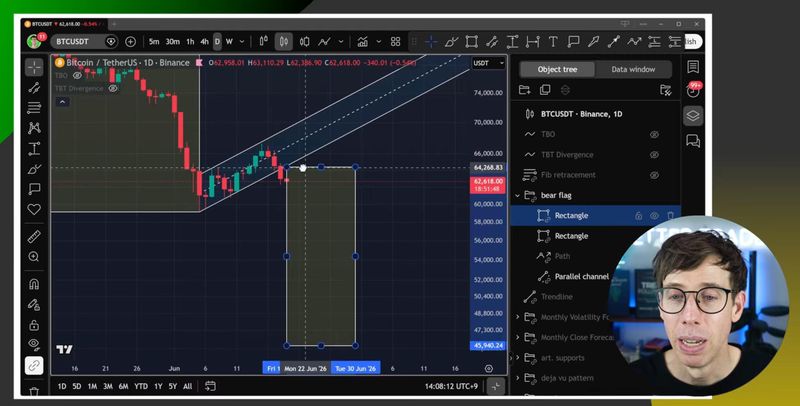Click the manage drawings folder icon
Image resolution: width=800 pixels, height=406 pixels.
[x=665, y=90]
